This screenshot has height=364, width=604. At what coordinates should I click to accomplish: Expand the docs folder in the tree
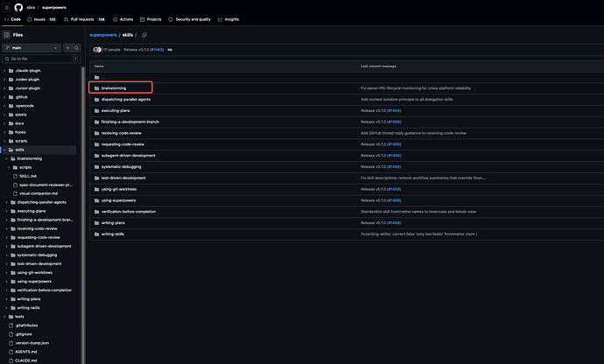click(x=4, y=123)
